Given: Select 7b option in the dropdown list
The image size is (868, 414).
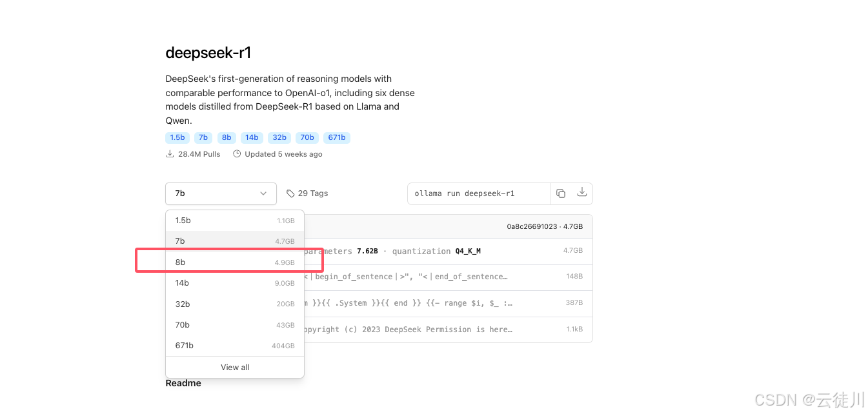Looking at the screenshot, I should tap(235, 241).
